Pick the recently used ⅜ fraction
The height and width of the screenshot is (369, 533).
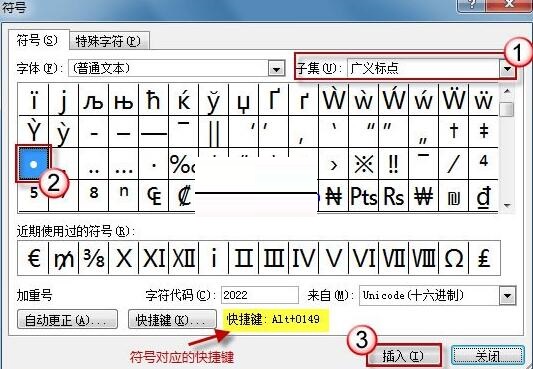[93, 258]
